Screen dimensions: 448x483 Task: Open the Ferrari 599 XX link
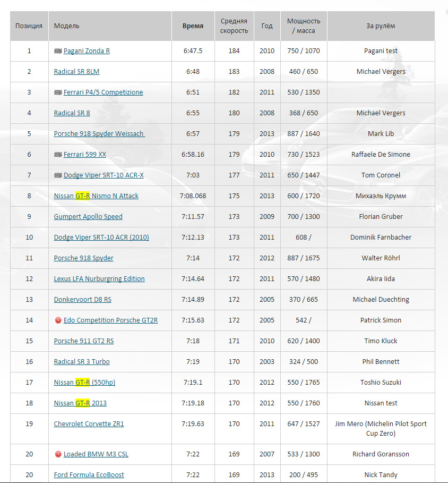click(x=84, y=154)
